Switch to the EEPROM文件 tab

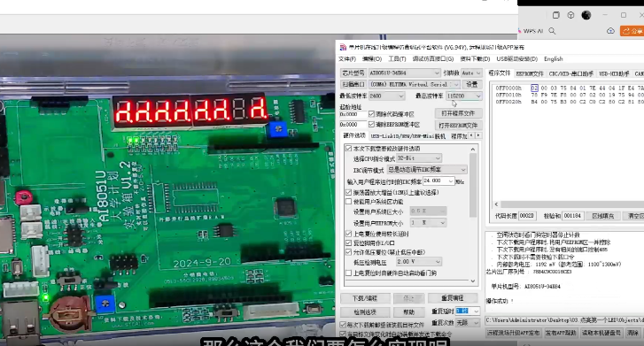pos(530,73)
